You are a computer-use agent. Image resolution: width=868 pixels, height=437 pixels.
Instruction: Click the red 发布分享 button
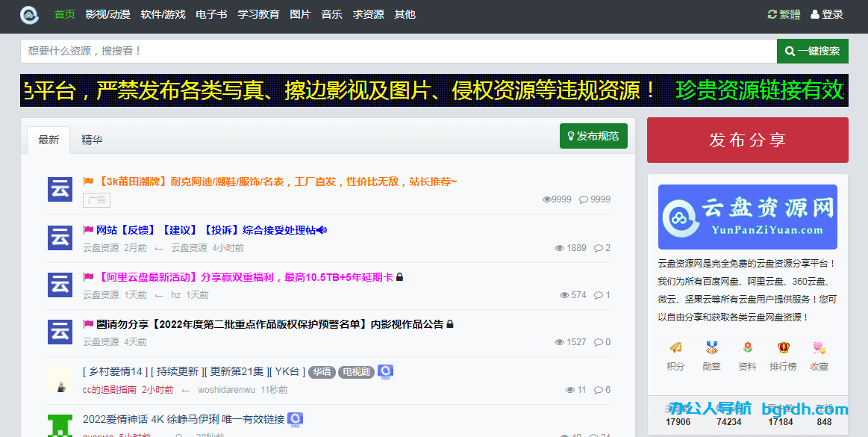747,140
